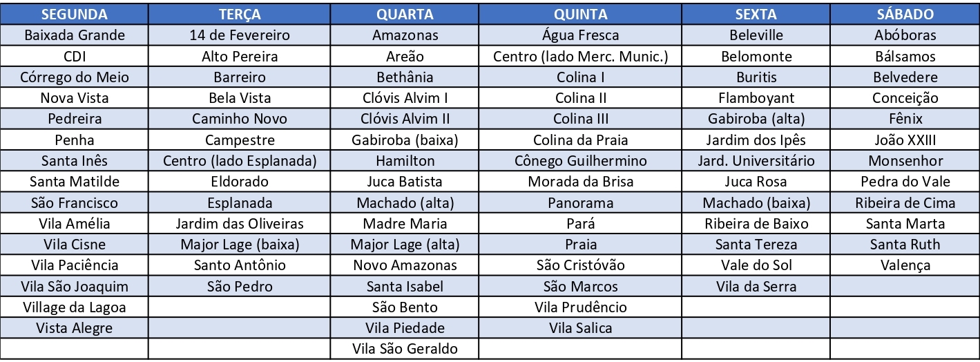This screenshot has height=362, width=980.
Task: Select the Valença cell
Action: tap(905, 265)
